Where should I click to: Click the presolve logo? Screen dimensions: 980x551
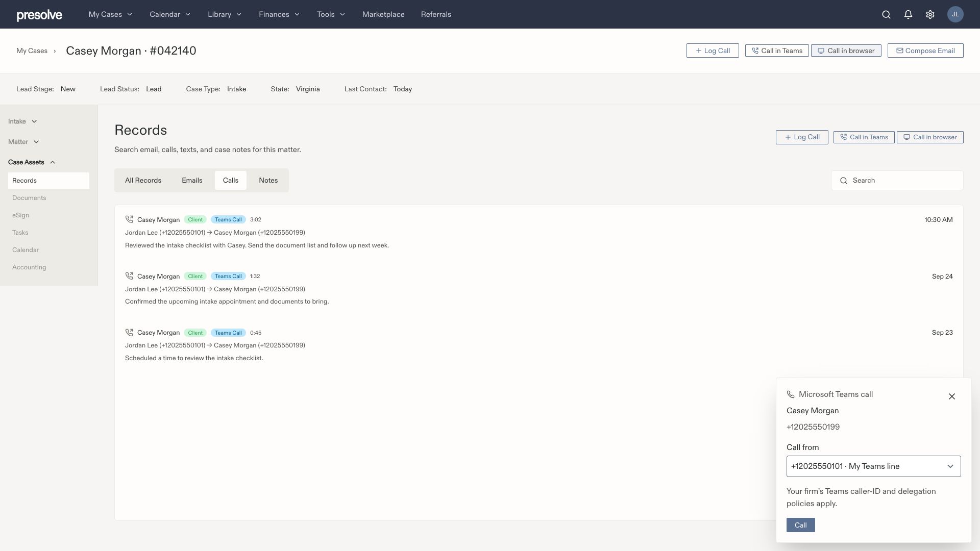point(39,15)
